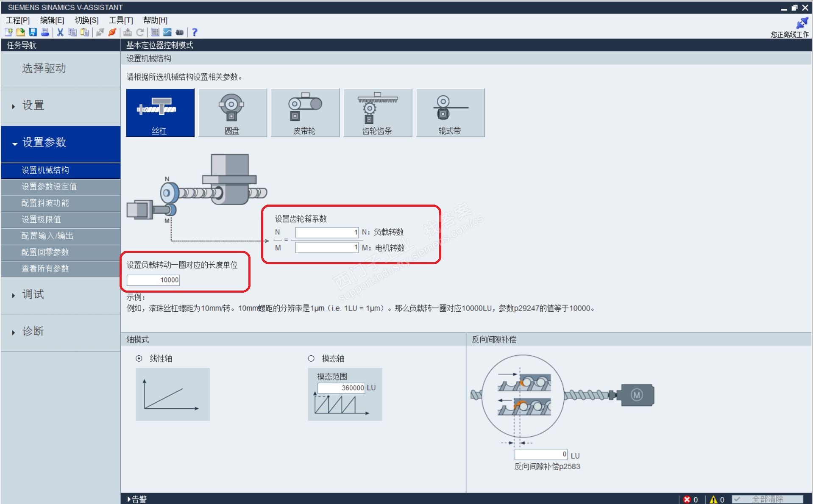The height and width of the screenshot is (504, 813).
Task: Select the 皮带轮 belt pulley mechanism
Action: [x=305, y=113]
